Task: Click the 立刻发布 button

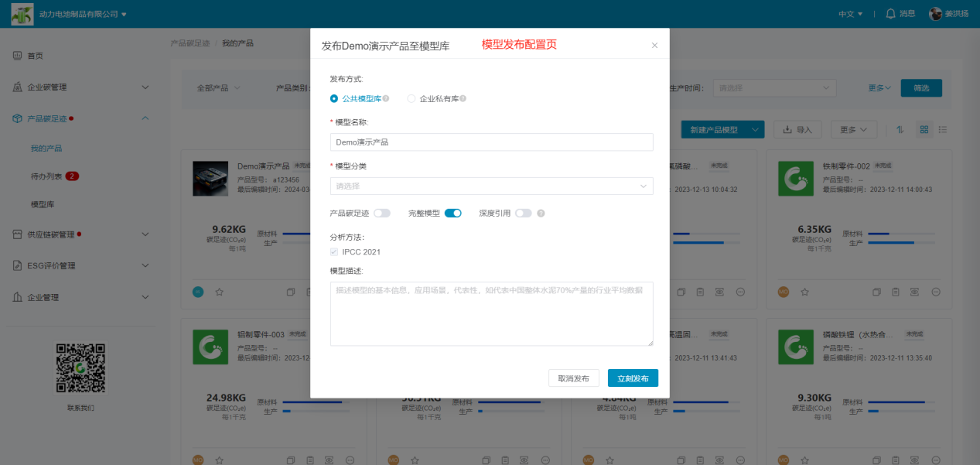Action: tap(633, 378)
